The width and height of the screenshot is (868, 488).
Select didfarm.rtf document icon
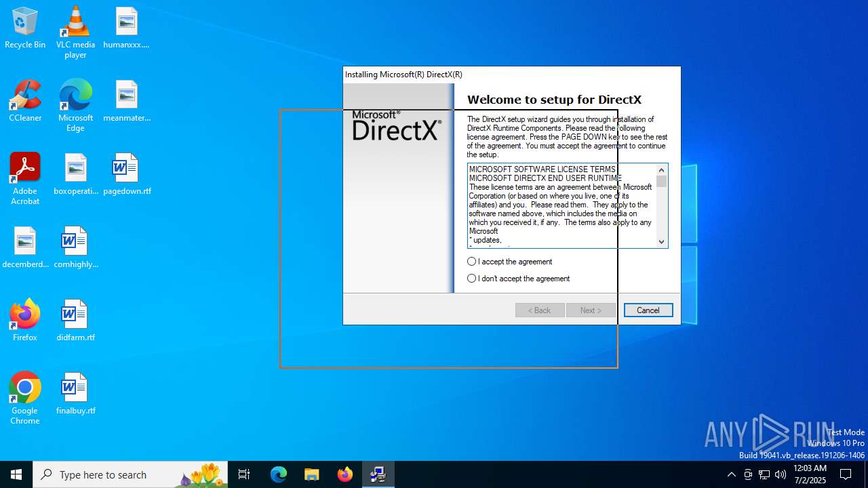click(75, 321)
